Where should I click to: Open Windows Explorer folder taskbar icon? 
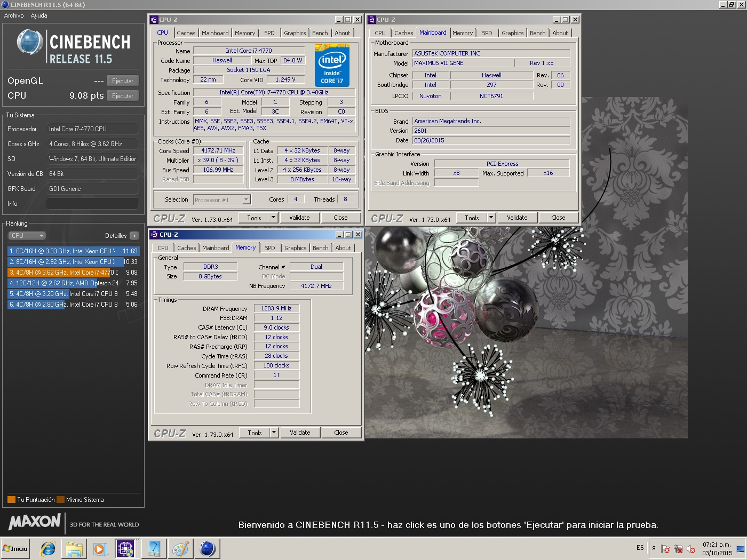tap(74, 549)
